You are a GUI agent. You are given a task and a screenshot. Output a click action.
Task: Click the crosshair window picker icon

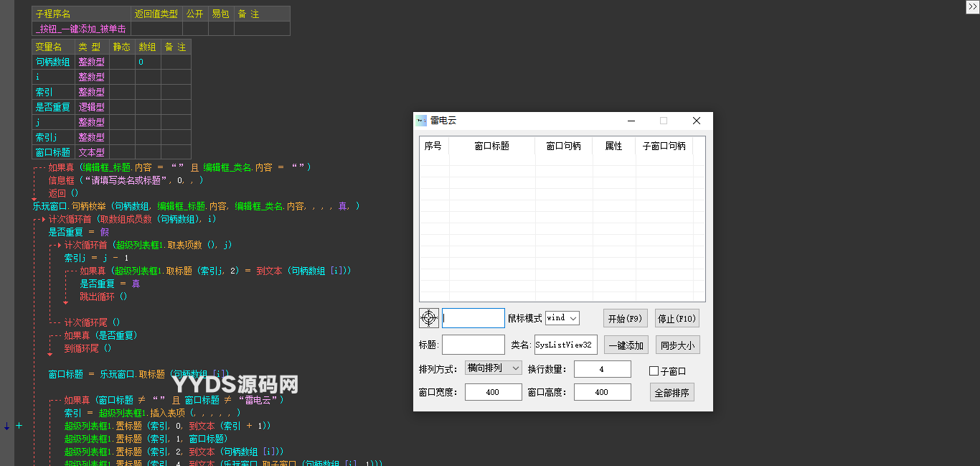428,318
